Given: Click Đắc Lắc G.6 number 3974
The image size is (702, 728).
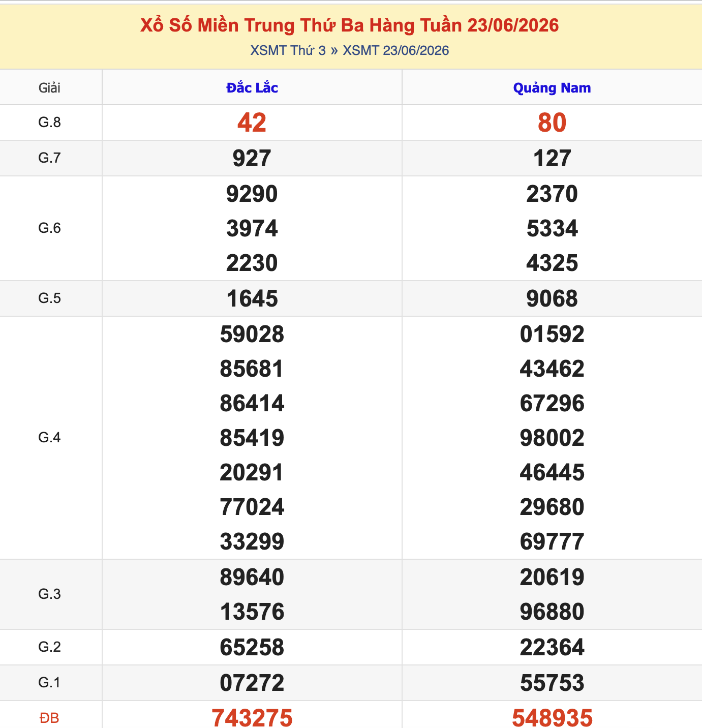Looking at the screenshot, I should (252, 228).
